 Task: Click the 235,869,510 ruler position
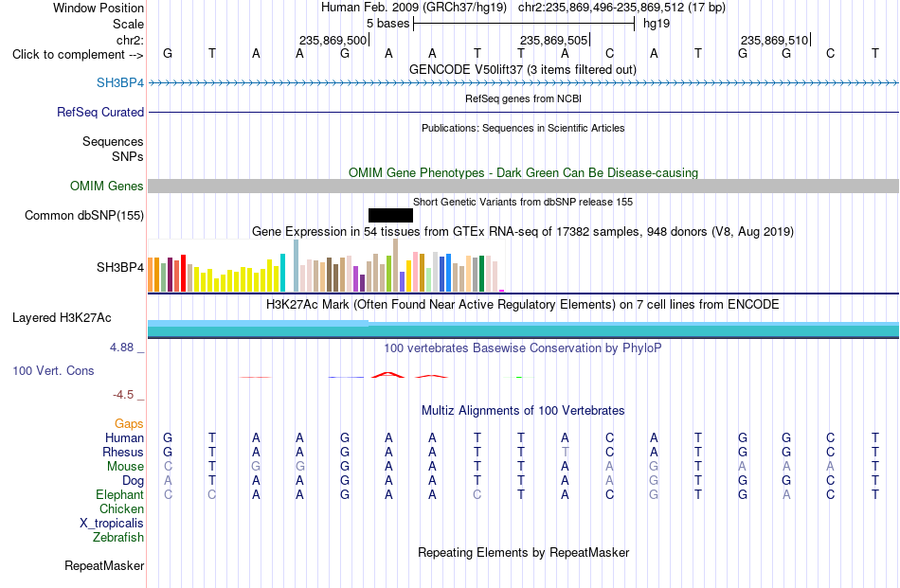coord(774,40)
